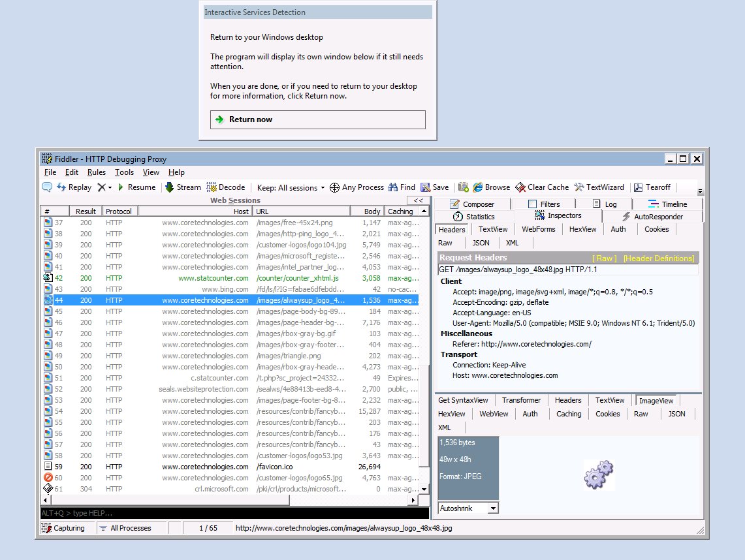Click session 59 document icon
Screen dimensions: 745x560
(48, 467)
